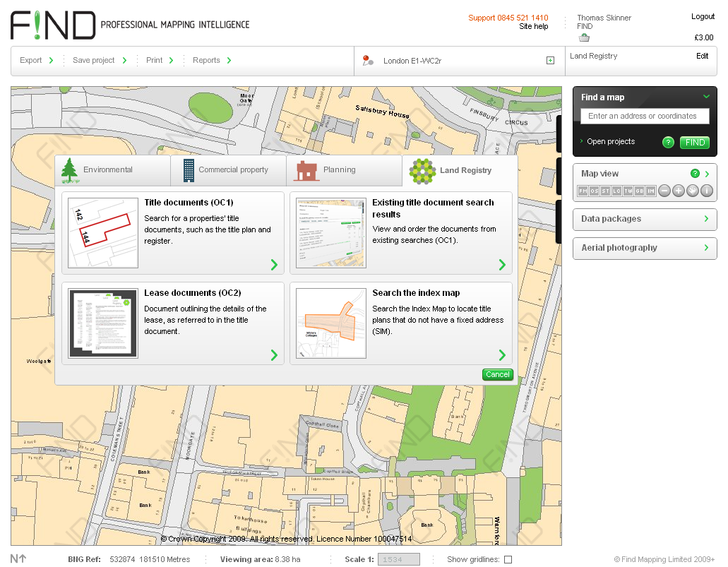Click the zoom in (+) map control
Screen dimensions: 728x567
(678, 191)
